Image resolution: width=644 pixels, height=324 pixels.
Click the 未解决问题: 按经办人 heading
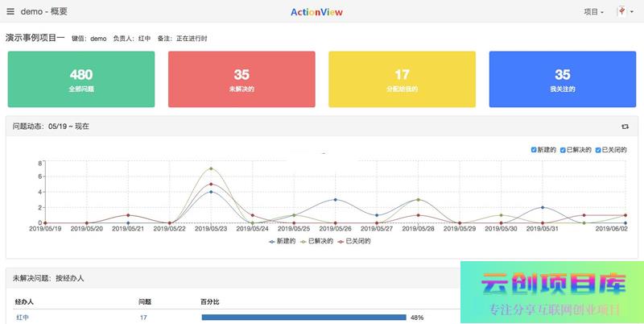point(48,278)
